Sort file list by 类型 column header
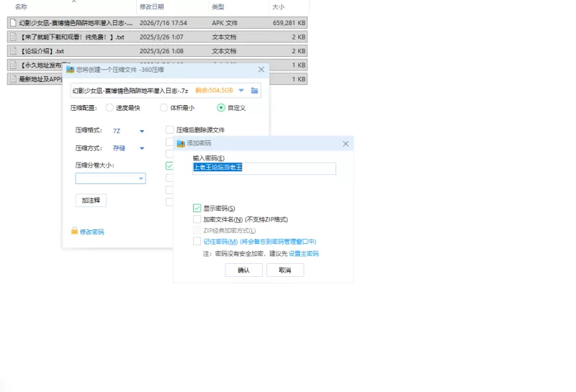Screen dimensions: 576x392 (218, 6)
